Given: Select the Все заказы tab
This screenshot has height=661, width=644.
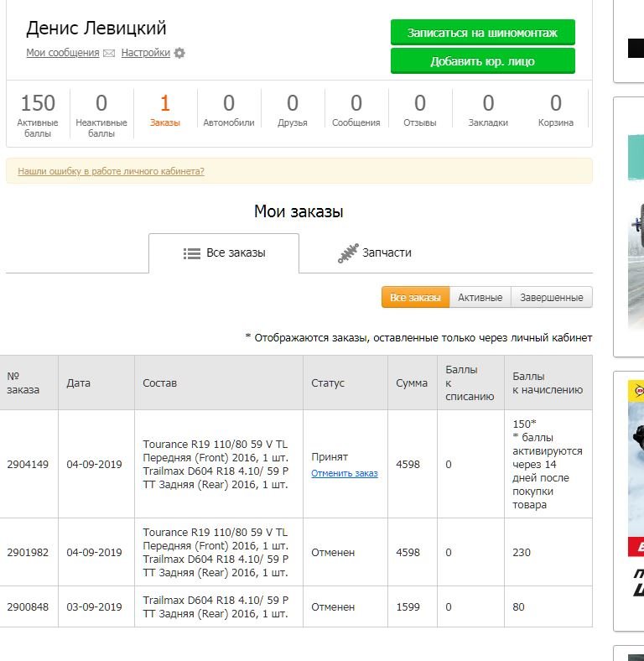Looking at the screenshot, I should pyautogui.click(x=224, y=253).
